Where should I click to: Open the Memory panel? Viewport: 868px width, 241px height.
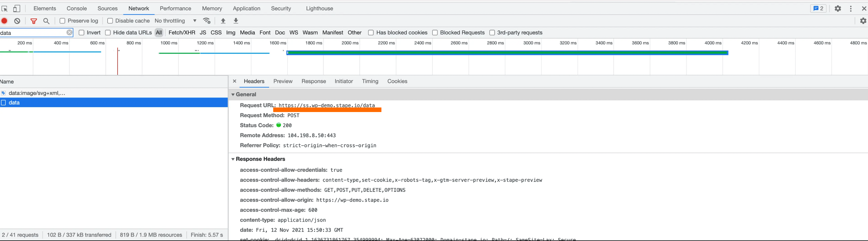click(212, 8)
